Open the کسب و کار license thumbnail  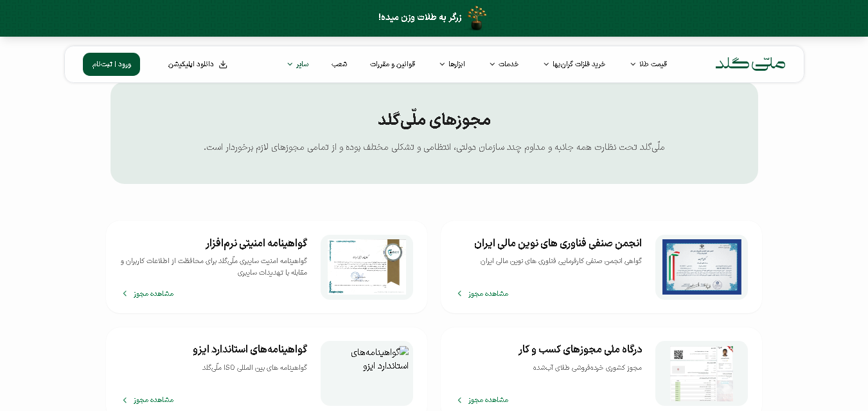pyautogui.click(x=702, y=373)
